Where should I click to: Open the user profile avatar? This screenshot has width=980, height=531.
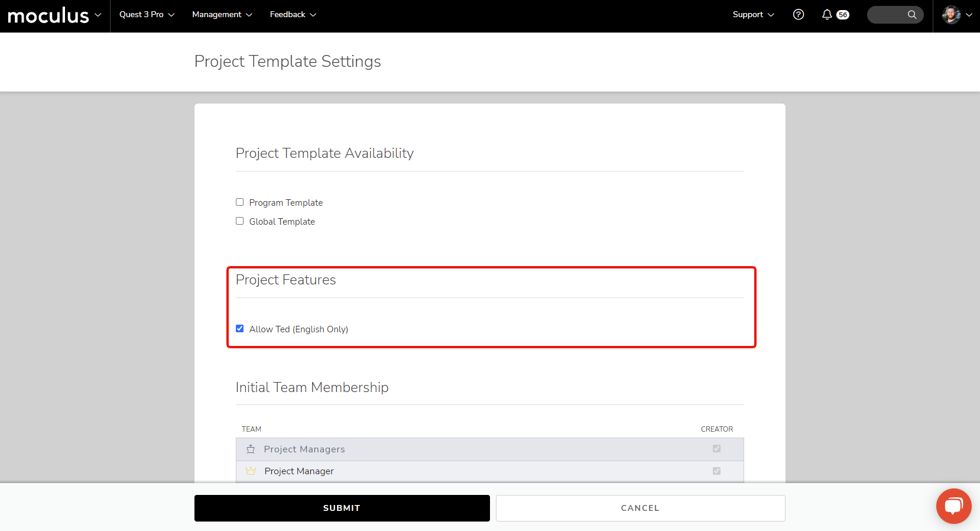point(951,15)
